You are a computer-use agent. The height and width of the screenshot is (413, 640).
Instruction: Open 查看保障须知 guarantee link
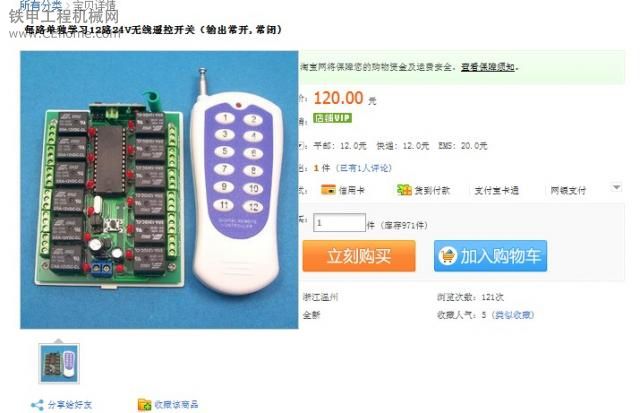click(487, 67)
